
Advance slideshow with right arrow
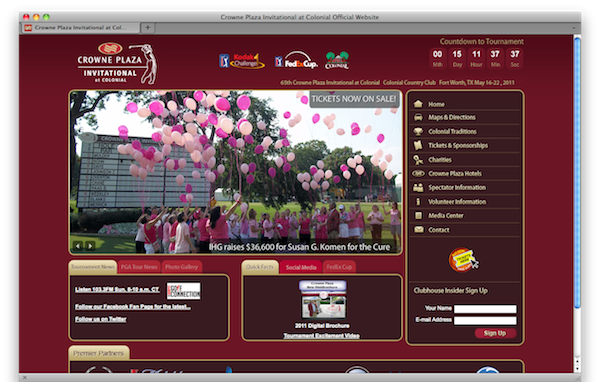90,246
